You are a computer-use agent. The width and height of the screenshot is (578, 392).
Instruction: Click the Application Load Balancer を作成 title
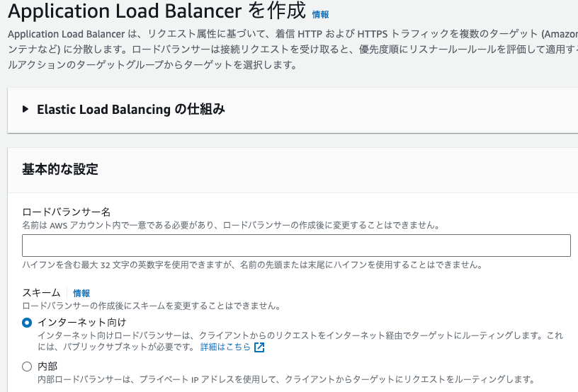tap(157, 11)
